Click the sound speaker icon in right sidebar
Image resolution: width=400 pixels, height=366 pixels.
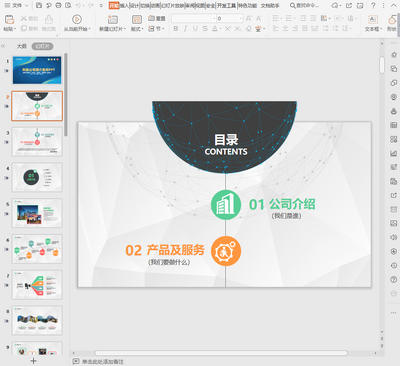click(394, 237)
